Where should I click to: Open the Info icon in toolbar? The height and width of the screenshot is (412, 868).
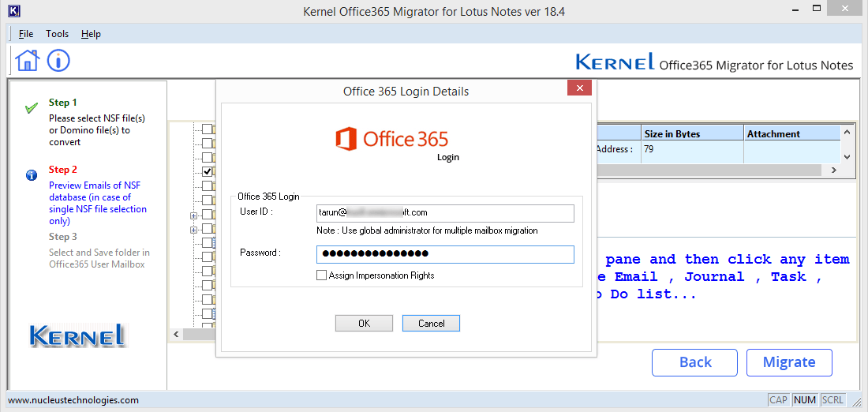click(58, 60)
